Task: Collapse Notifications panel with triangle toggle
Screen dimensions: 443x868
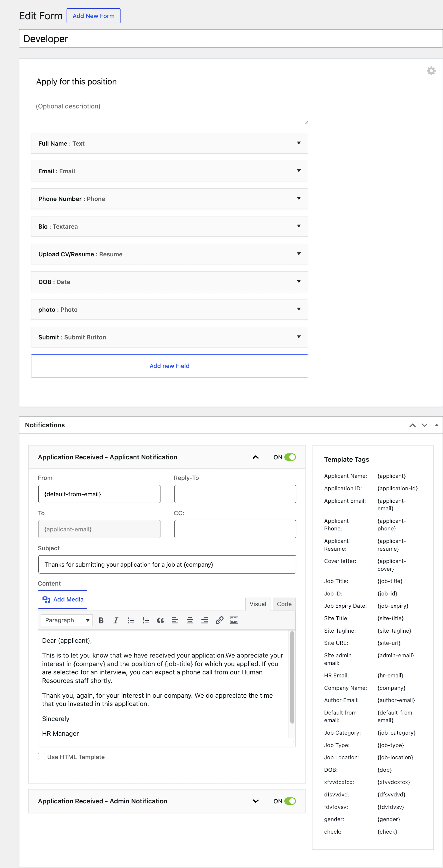Action: (437, 425)
